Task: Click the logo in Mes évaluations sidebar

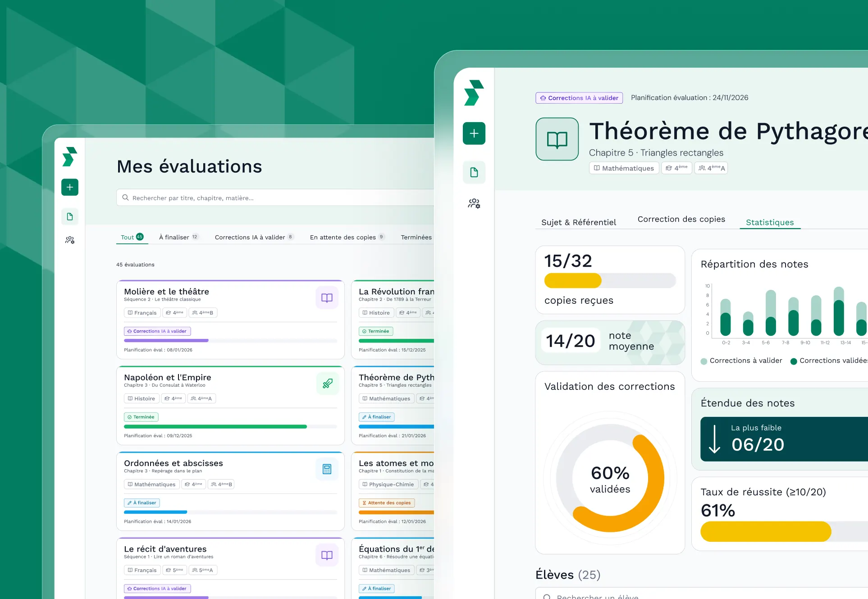Action: (70, 157)
